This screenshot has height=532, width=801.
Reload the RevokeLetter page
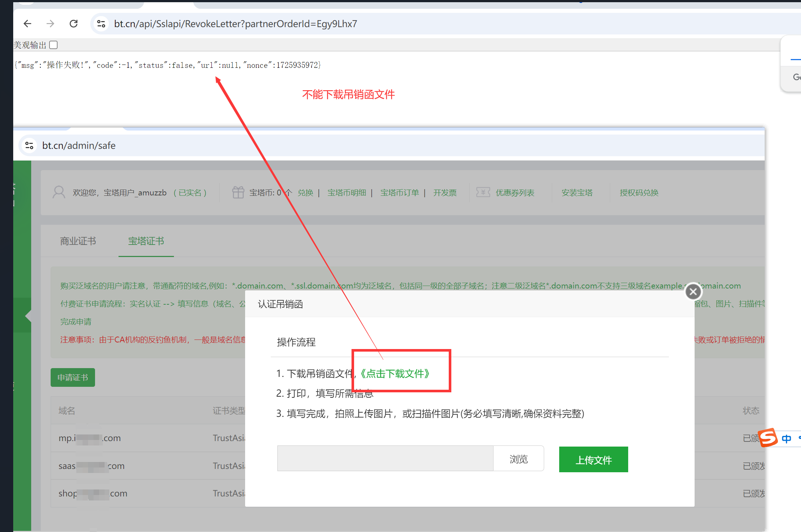pos(73,24)
